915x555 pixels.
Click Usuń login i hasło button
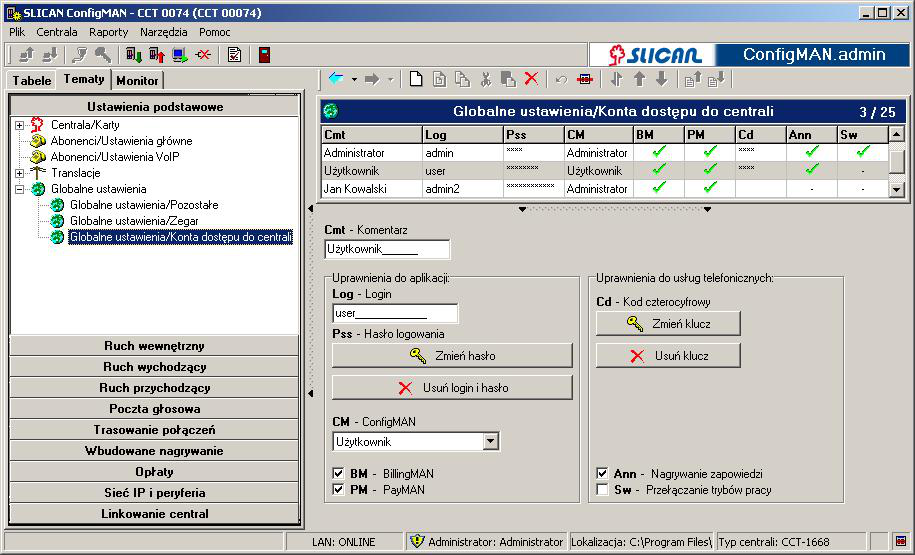pos(452,388)
